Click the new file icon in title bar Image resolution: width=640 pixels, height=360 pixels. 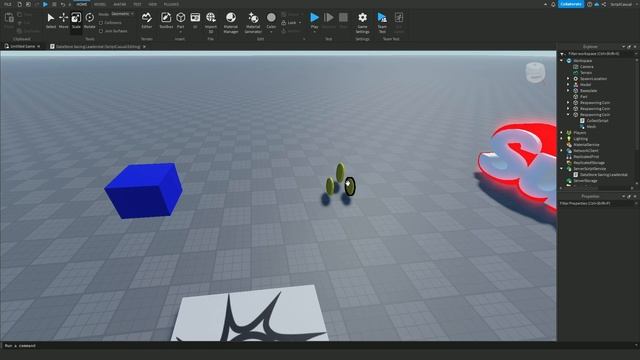coord(19,4)
